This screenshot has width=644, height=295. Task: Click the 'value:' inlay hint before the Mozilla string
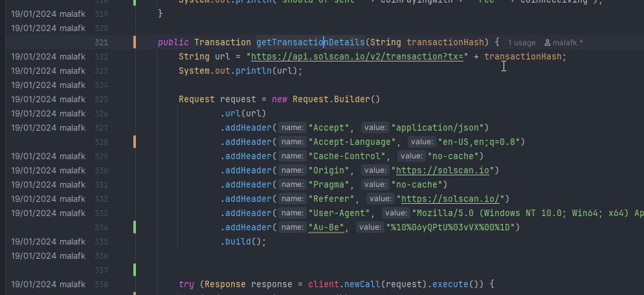tap(396, 213)
